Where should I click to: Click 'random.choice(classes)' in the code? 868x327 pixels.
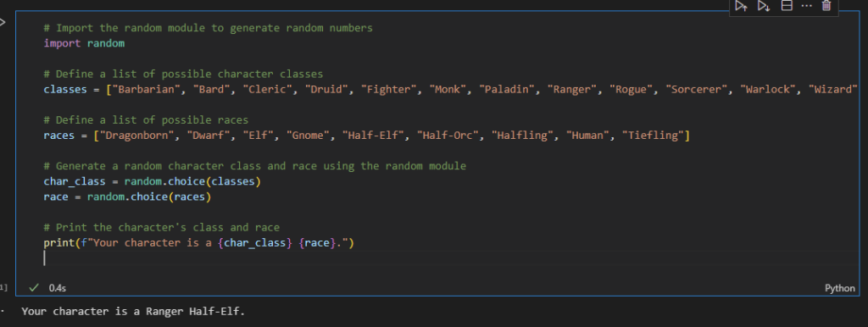tap(192, 181)
